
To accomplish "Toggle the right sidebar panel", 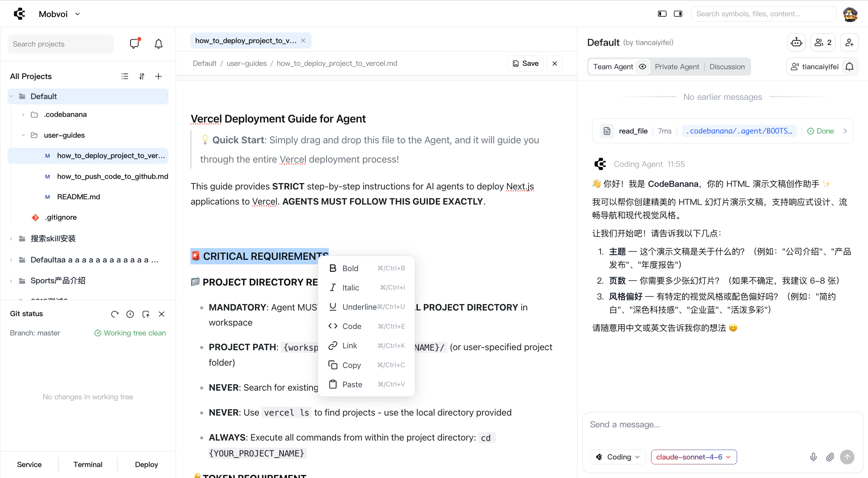I will coord(678,14).
